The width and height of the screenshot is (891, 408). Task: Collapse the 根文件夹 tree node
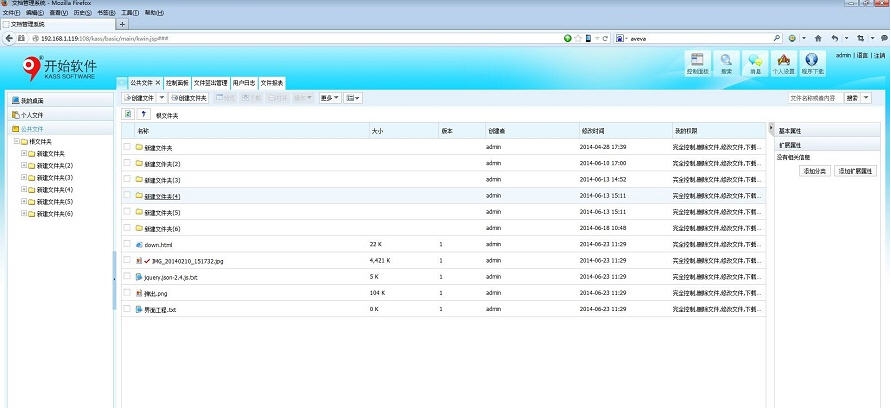coord(16,141)
